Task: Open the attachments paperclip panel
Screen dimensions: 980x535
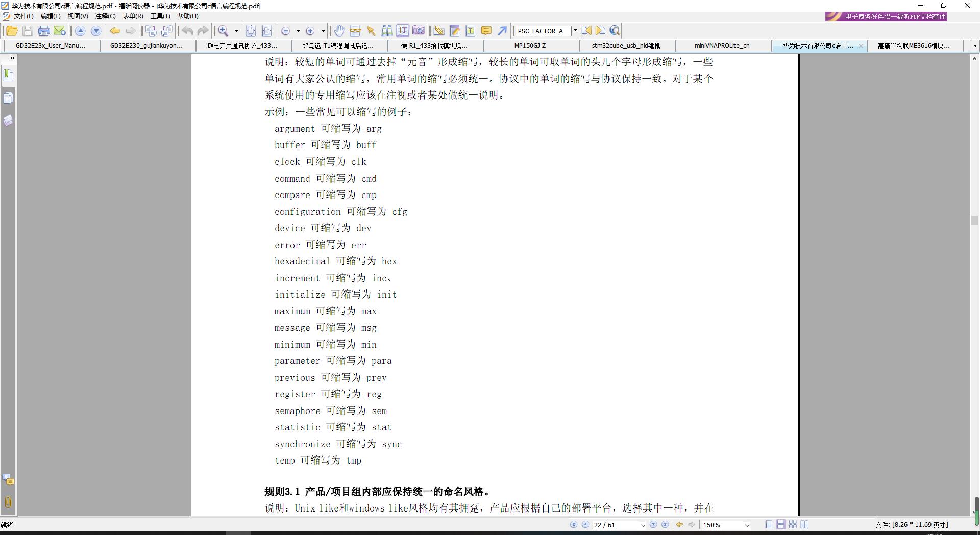Action: pos(8,502)
